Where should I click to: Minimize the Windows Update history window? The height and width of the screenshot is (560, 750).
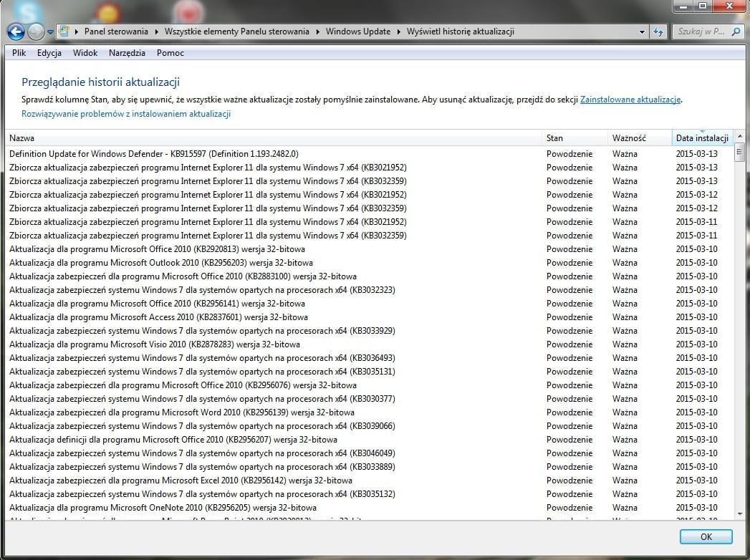pyautogui.click(x=683, y=6)
